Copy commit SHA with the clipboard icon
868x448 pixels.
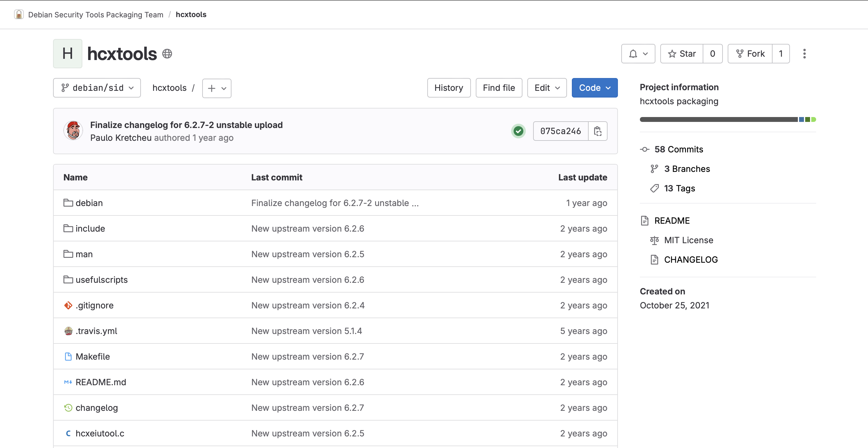click(598, 131)
